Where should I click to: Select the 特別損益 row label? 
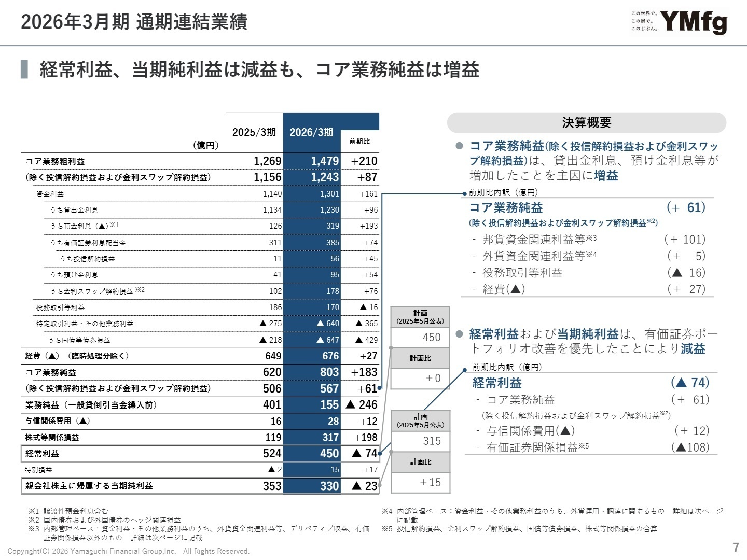[x=38, y=470]
